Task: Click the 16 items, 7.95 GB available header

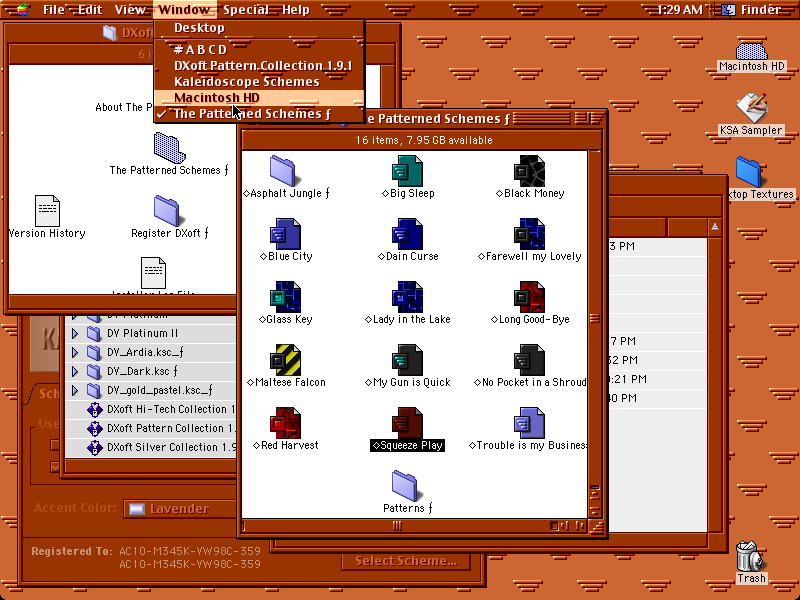Action: [x=423, y=140]
